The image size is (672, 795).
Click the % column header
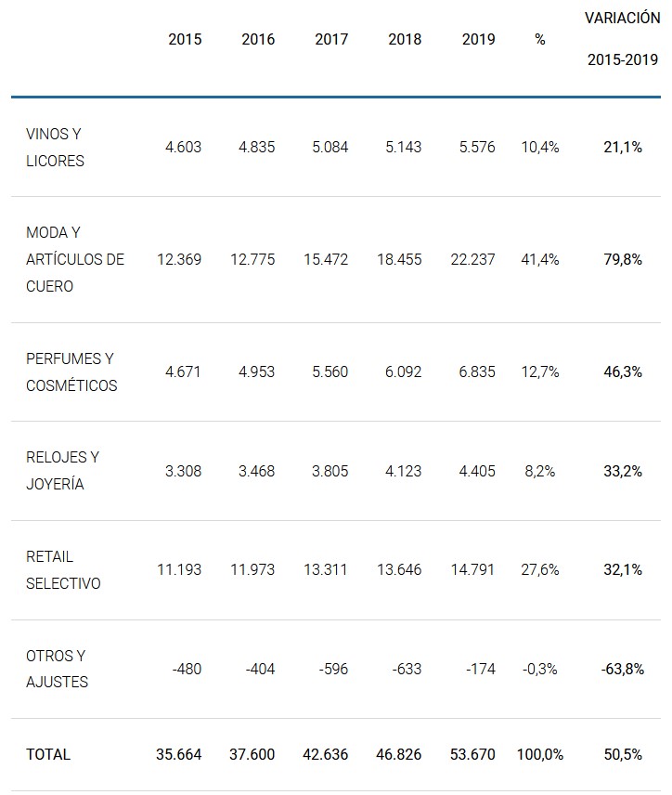click(540, 39)
